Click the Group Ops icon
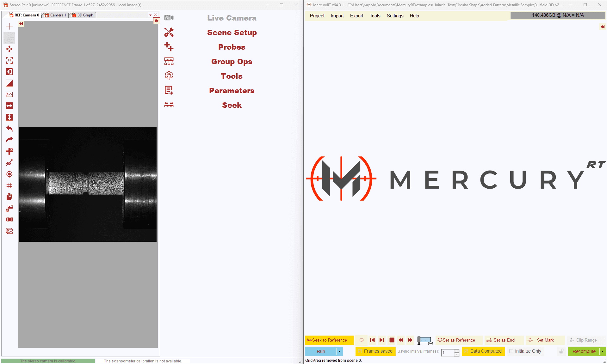 click(169, 61)
